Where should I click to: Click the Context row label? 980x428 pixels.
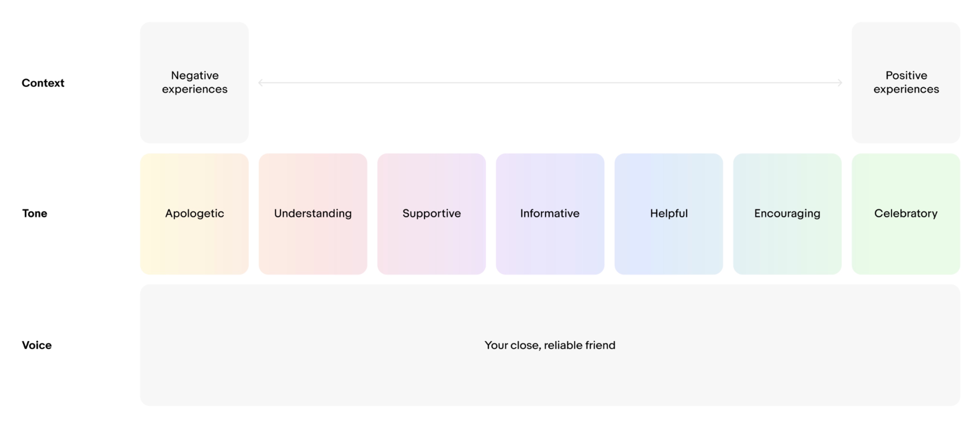coord(43,83)
